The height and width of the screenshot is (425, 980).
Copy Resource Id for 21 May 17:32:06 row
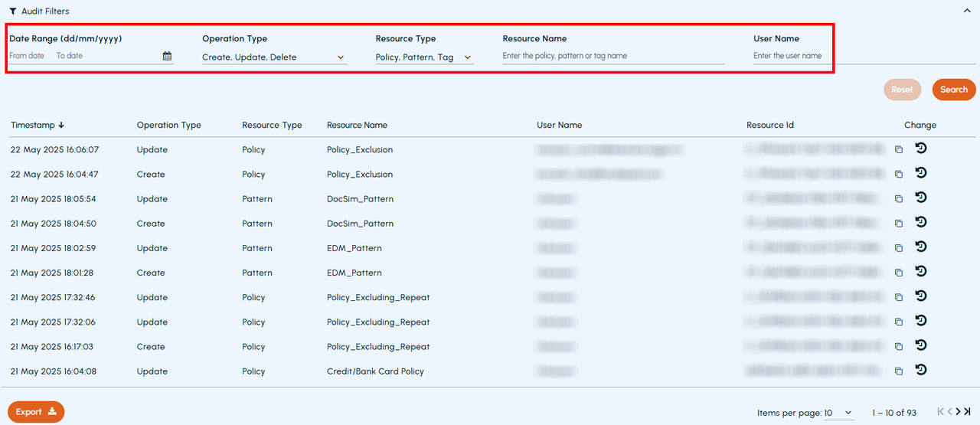pos(899,322)
